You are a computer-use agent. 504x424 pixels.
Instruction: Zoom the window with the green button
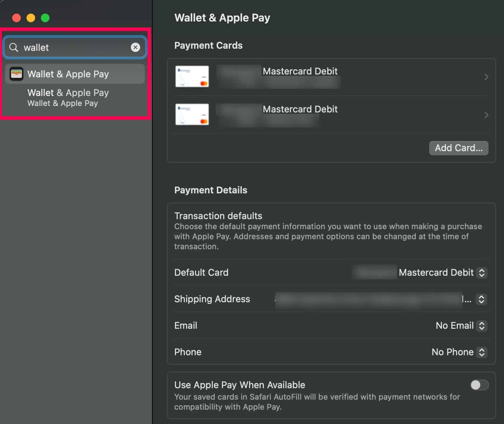(x=45, y=18)
